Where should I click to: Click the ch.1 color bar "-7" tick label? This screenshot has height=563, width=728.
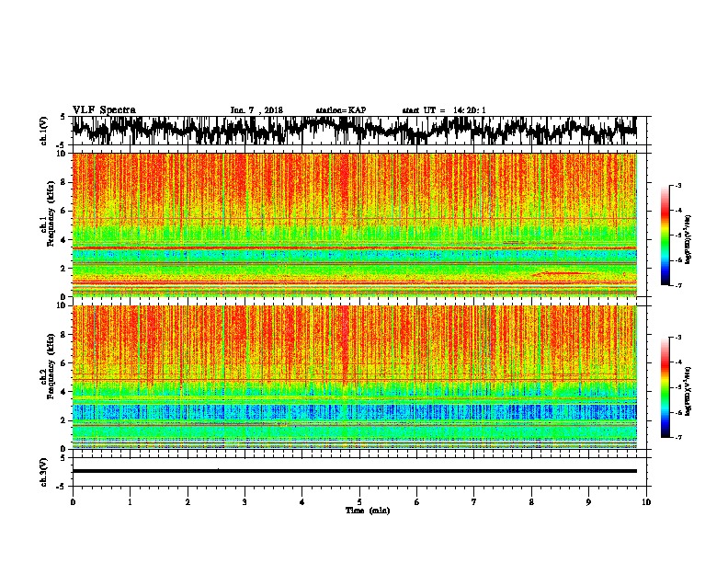(x=677, y=285)
